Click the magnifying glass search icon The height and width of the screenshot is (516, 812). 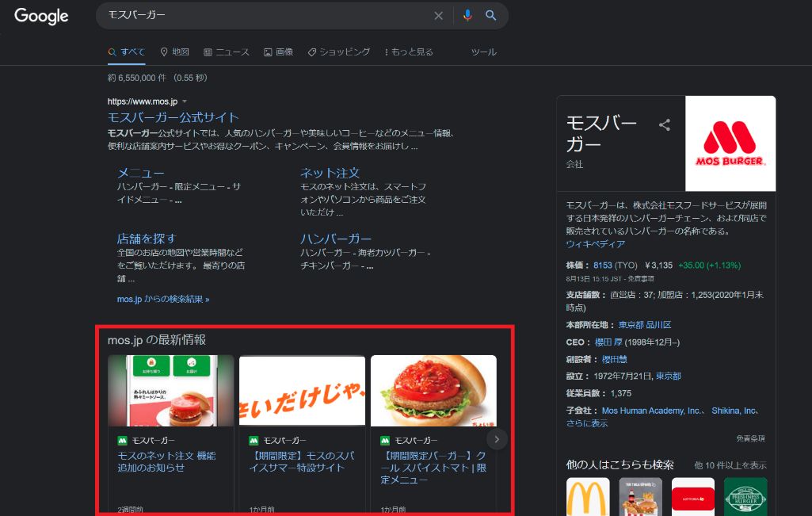coord(491,15)
